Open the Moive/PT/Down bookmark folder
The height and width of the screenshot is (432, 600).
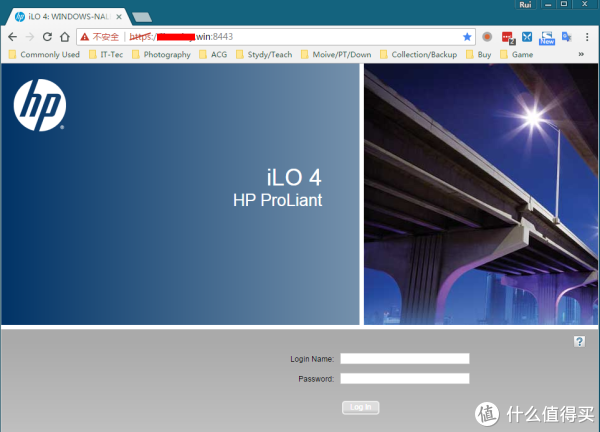(336, 55)
